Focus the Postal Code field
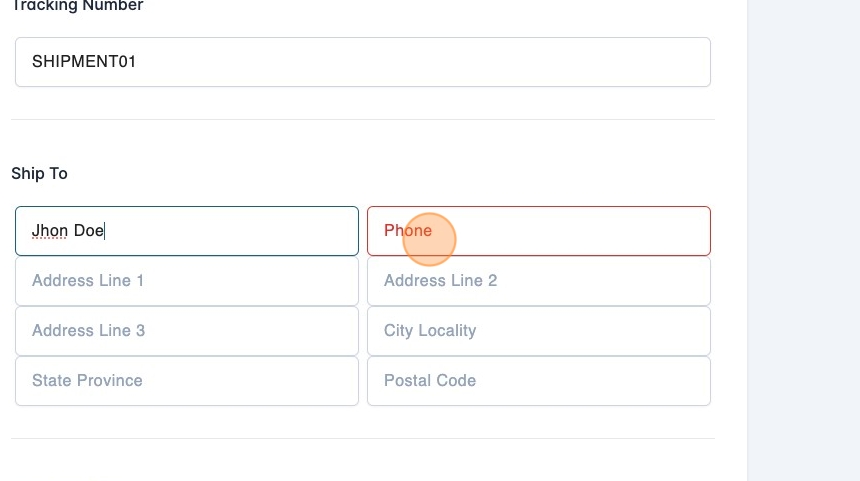 pos(539,381)
